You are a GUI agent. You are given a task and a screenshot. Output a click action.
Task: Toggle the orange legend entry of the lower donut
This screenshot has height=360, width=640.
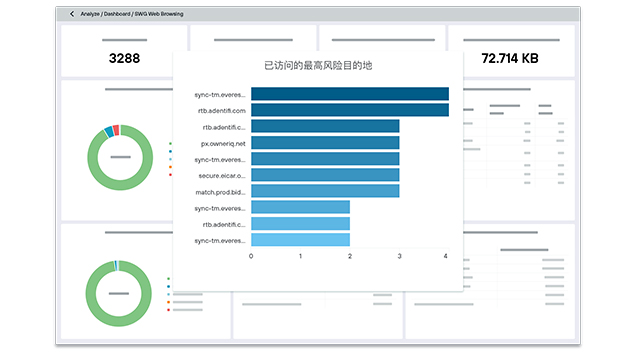coord(169,302)
